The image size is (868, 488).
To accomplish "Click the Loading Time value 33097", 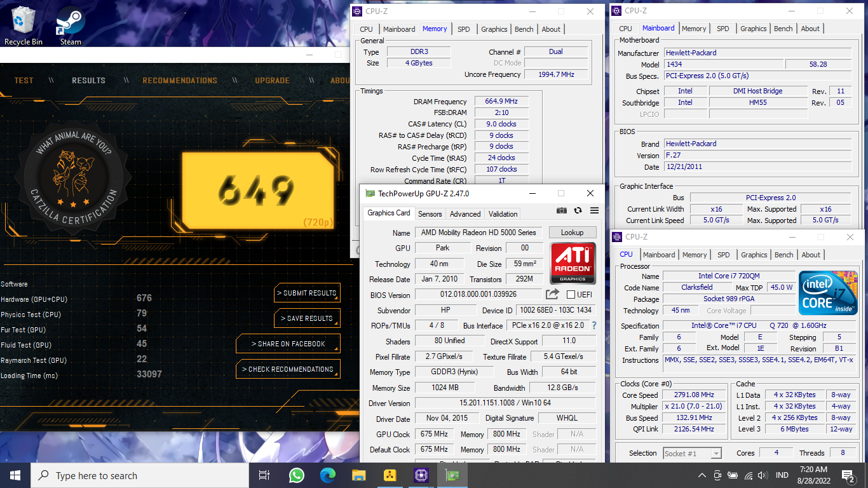I will [x=149, y=374].
